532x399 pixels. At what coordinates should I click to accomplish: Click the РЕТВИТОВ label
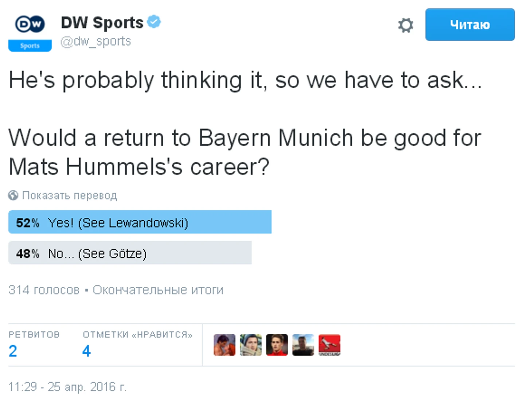click(34, 335)
